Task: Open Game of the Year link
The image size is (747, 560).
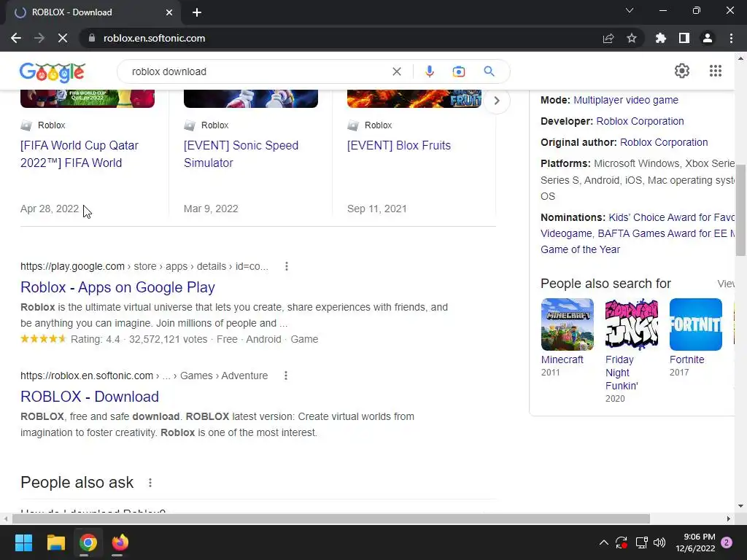Action: click(x=580, y=249)
